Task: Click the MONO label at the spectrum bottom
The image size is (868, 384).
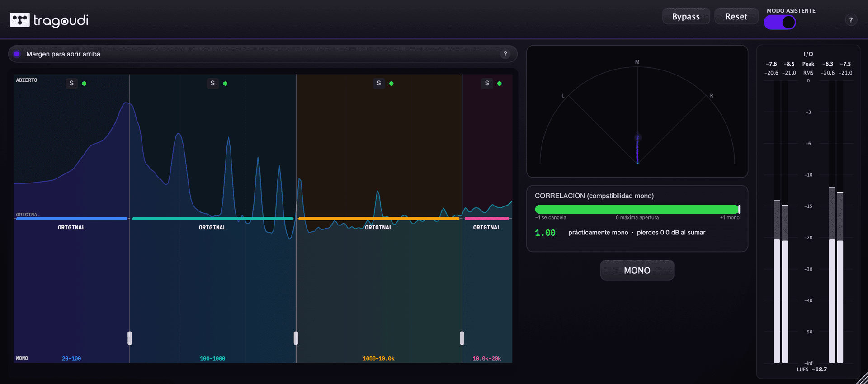Action: [x=22, y=358]
